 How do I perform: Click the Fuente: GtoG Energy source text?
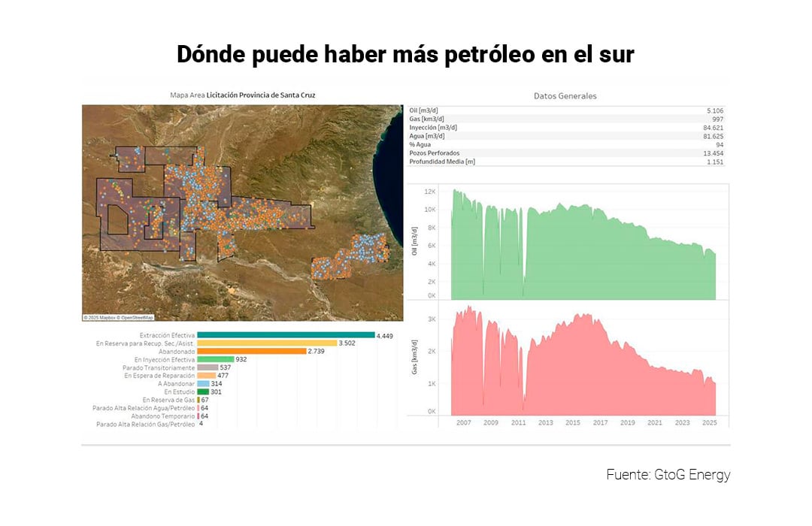click(x=668, y=475)
